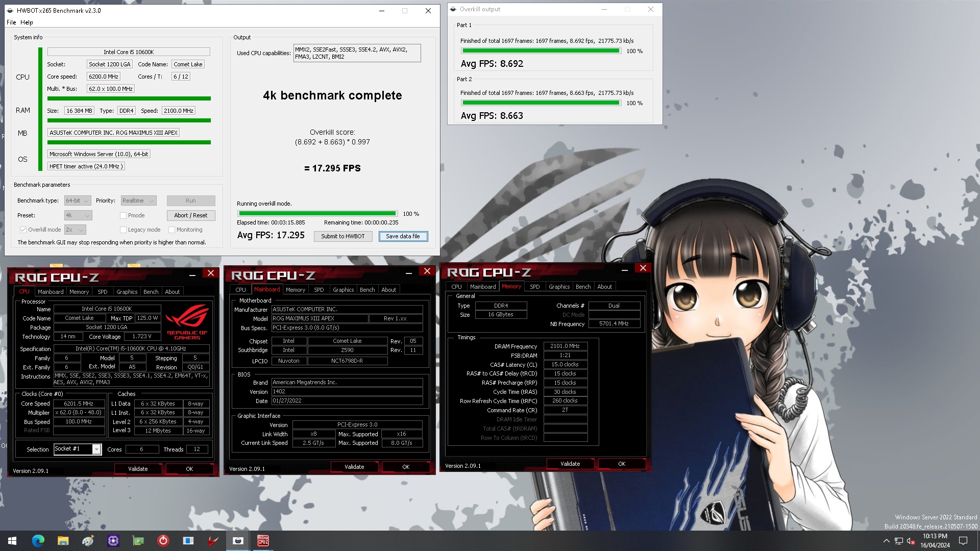Click Validate in CPU-Z CPU window
The height and width of the screenshot is (551, 980).
(x=138, y=469)
